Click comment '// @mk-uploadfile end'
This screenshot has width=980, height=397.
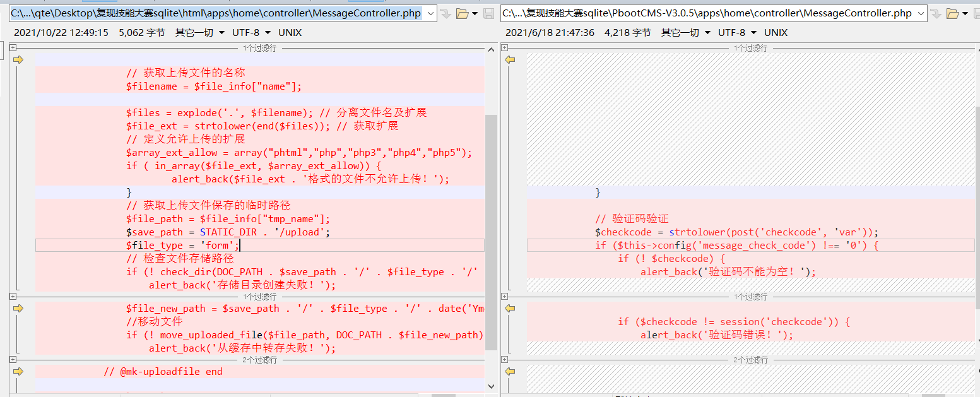coord(163,372)
